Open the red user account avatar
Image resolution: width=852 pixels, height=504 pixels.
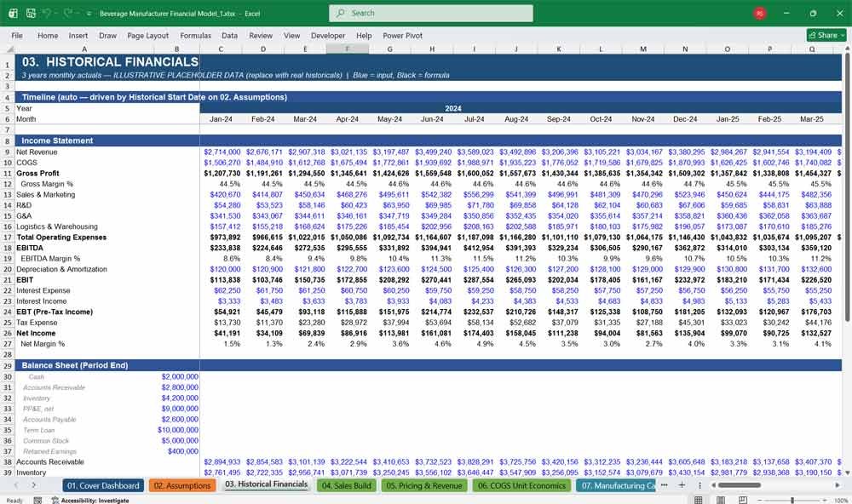coord(760,13)
